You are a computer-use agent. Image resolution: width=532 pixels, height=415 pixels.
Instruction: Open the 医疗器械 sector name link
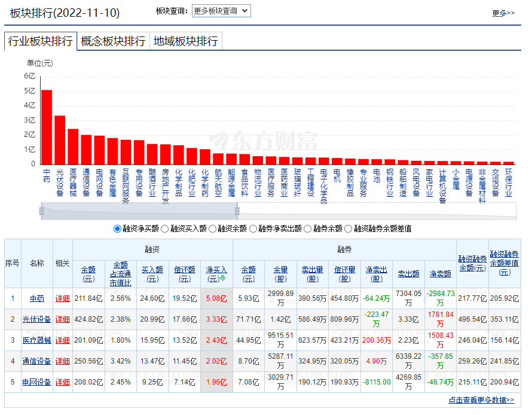(x=37, y=340)
